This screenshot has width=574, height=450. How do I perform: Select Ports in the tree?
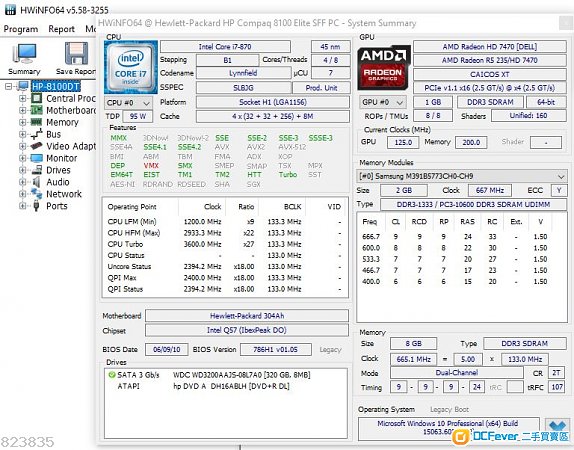click(x=57, y=206)
